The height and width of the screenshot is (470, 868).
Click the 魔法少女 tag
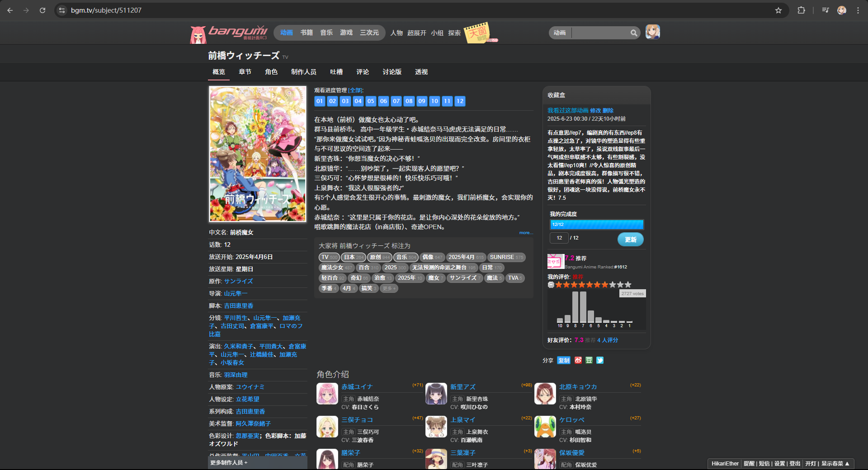tap(337, 268)
